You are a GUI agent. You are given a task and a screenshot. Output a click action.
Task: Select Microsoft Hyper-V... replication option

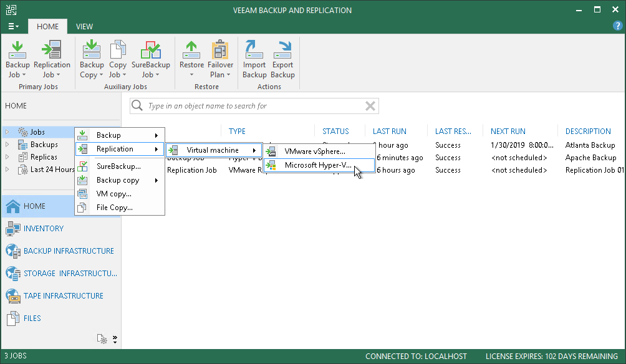pos(319,165)
